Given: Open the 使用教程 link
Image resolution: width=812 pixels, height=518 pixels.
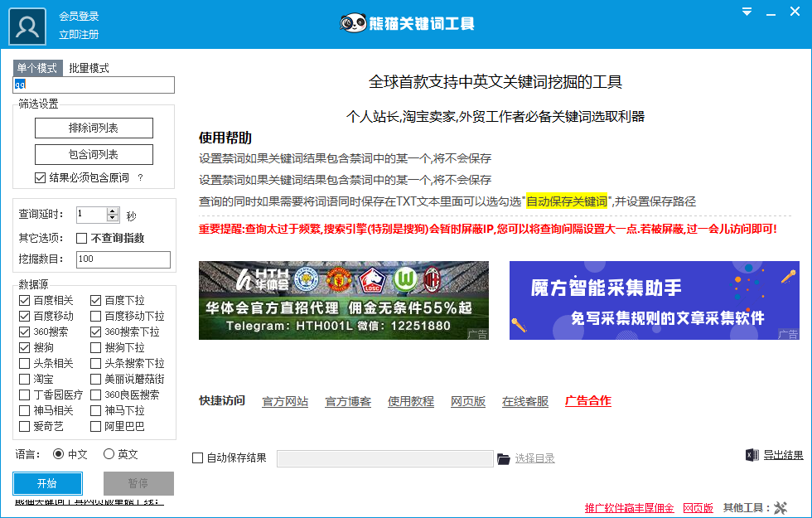Looking at the screenshot, I should pos(411,401).
